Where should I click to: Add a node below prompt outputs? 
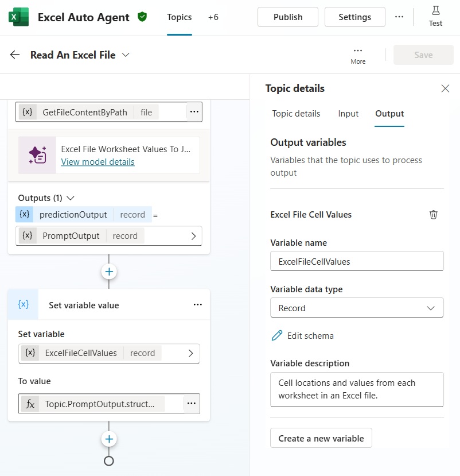(x=109, y=272)
